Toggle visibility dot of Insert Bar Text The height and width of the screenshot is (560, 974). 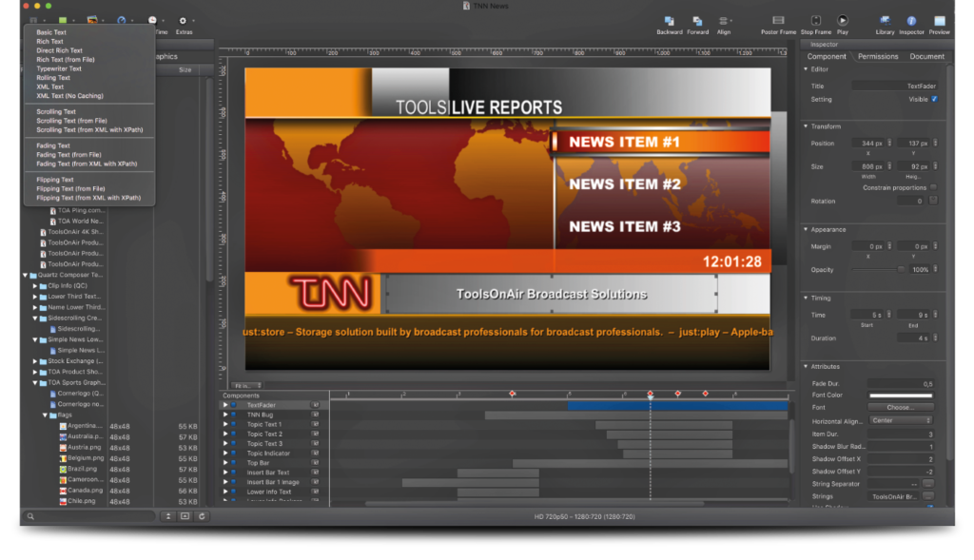[234, 473]
